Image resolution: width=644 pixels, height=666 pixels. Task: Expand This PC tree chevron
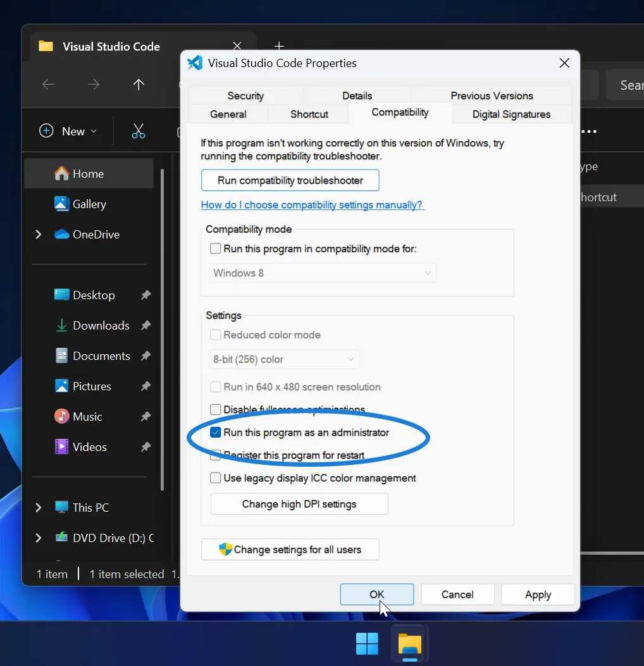38,508
